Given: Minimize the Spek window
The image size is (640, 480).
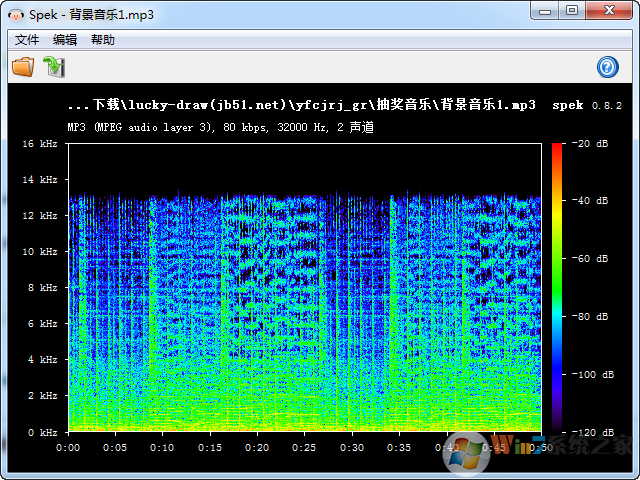Looking at the screenshot, I should [544, 11].
